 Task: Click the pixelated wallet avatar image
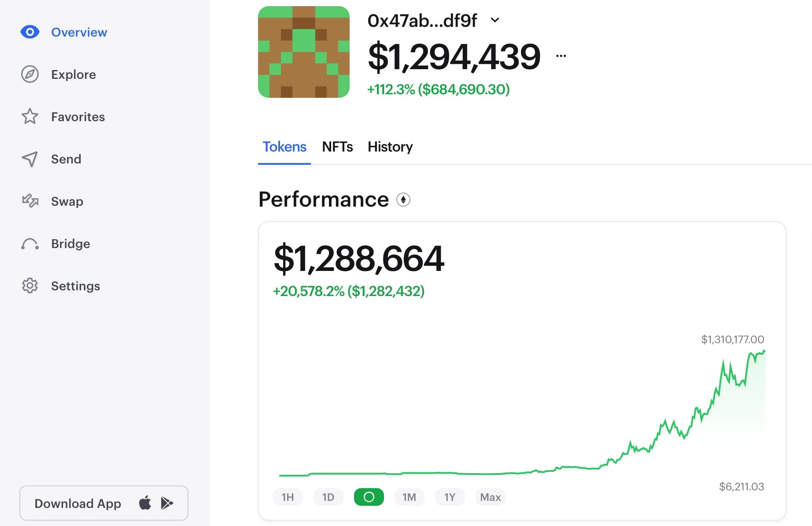pyautogui.click(x=304, y=52)
